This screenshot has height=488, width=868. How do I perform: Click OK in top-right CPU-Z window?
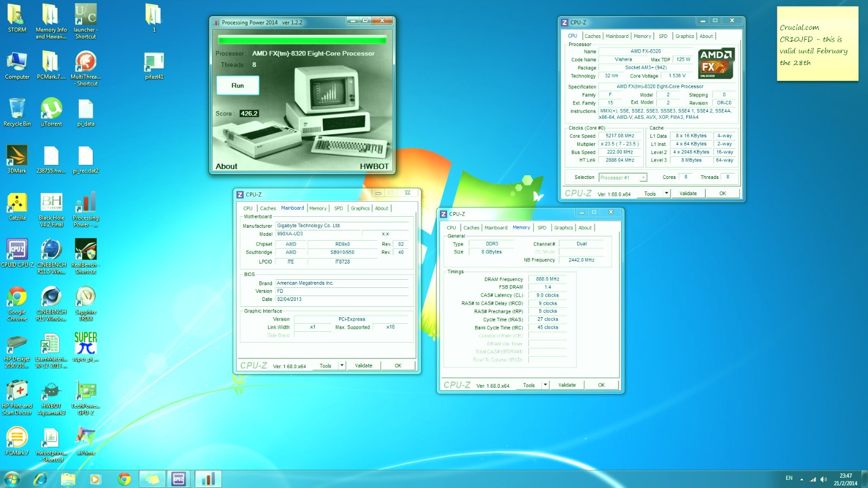723,194
